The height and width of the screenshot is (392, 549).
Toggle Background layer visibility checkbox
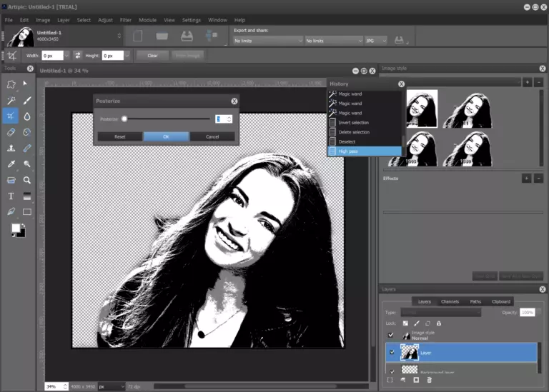[390, 371]
